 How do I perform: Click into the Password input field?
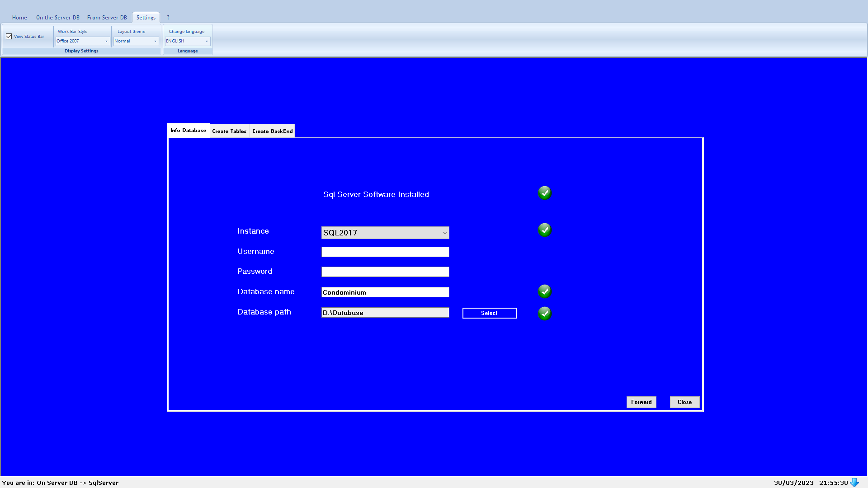point(385,272)
